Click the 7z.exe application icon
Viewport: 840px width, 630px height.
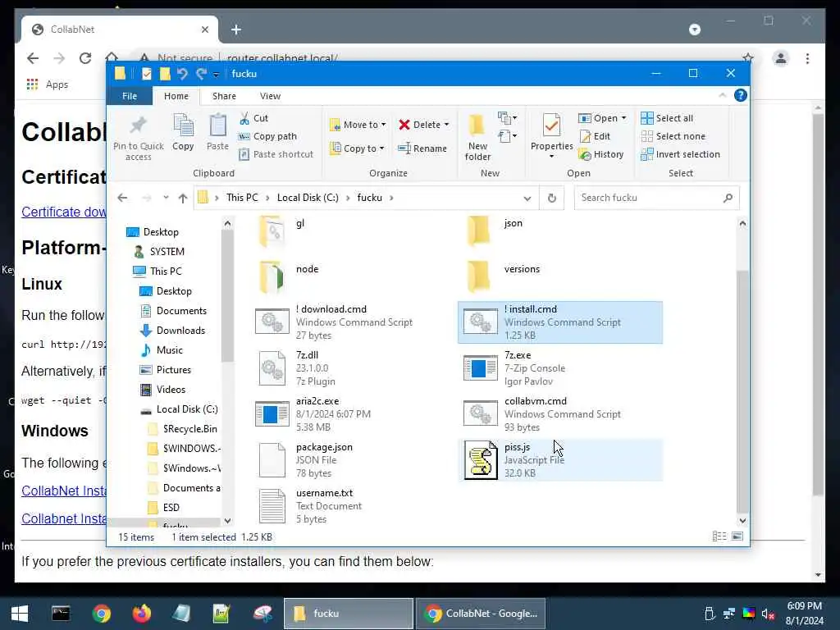click(x=480, y=368)
